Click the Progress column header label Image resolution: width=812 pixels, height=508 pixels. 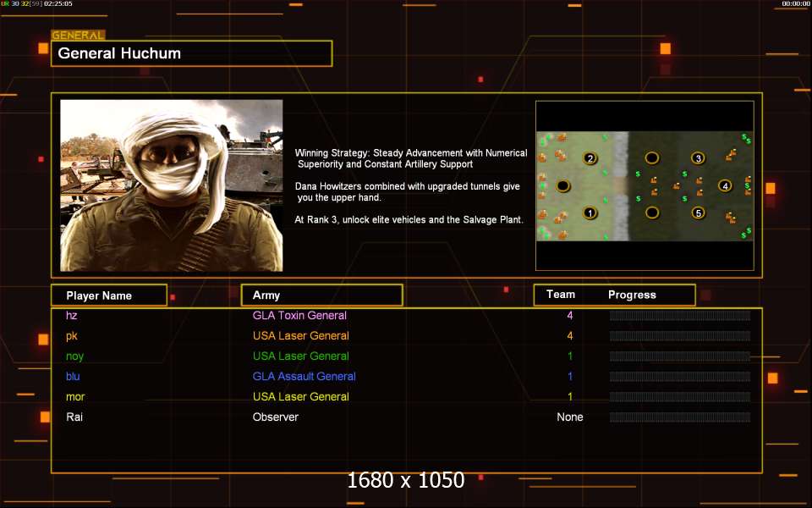pos(632,295)
